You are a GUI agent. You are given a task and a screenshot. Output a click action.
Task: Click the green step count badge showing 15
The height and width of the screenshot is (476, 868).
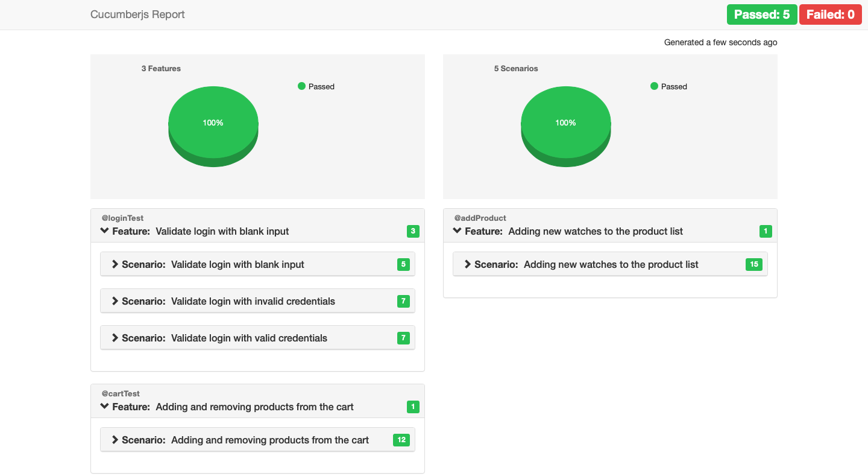(753, 264)
